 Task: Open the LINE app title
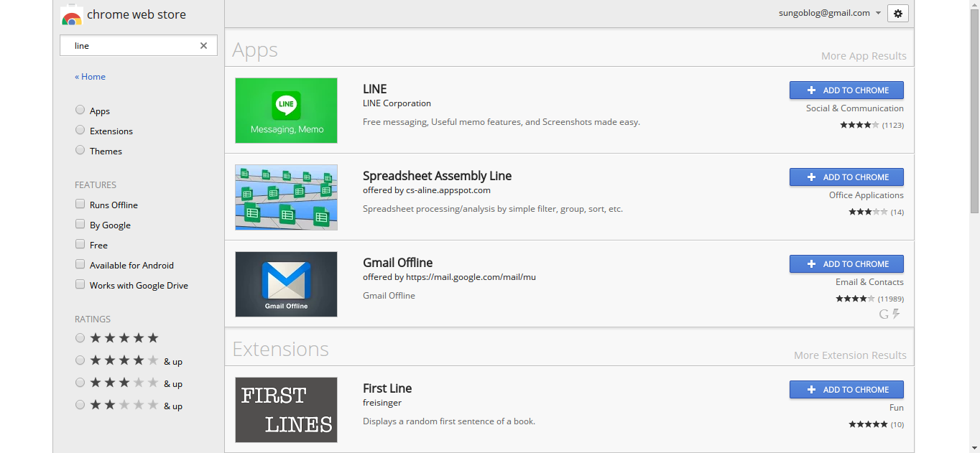375,89
